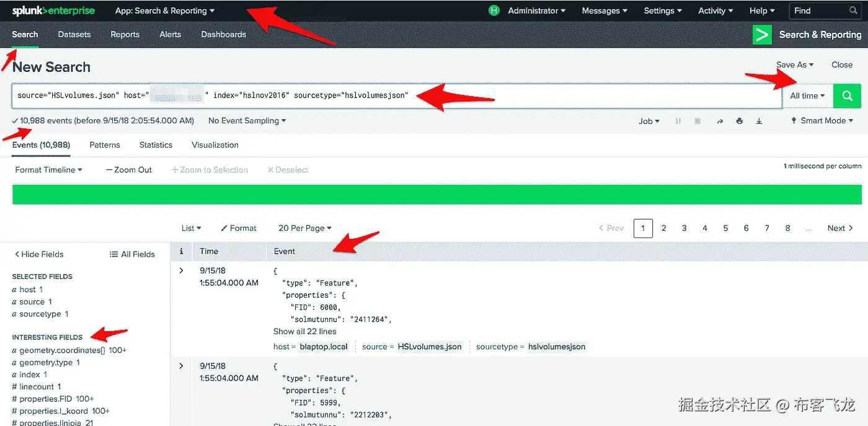Go to results page 8
The height and width of the screenshot is (426, 868).
[x=787, y=228]
